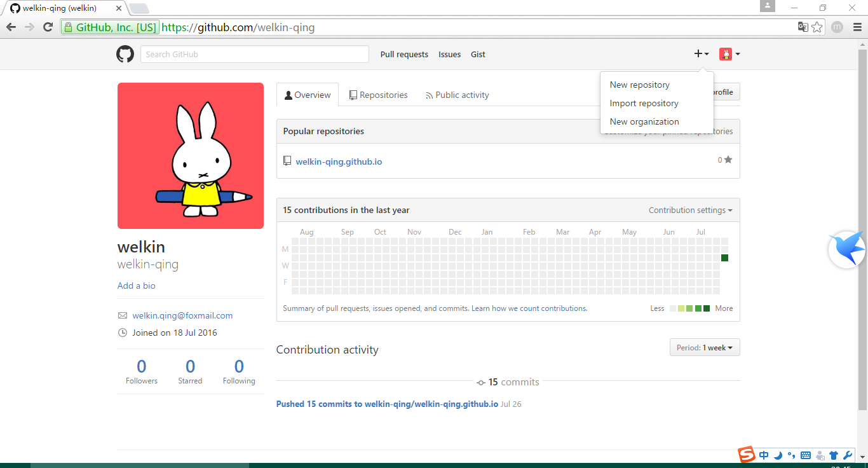The height and width of the screenshot is (468, 868).
Task: Bookmark the page via the star icon
Action: pyautogui.click(x=817, y=27)
